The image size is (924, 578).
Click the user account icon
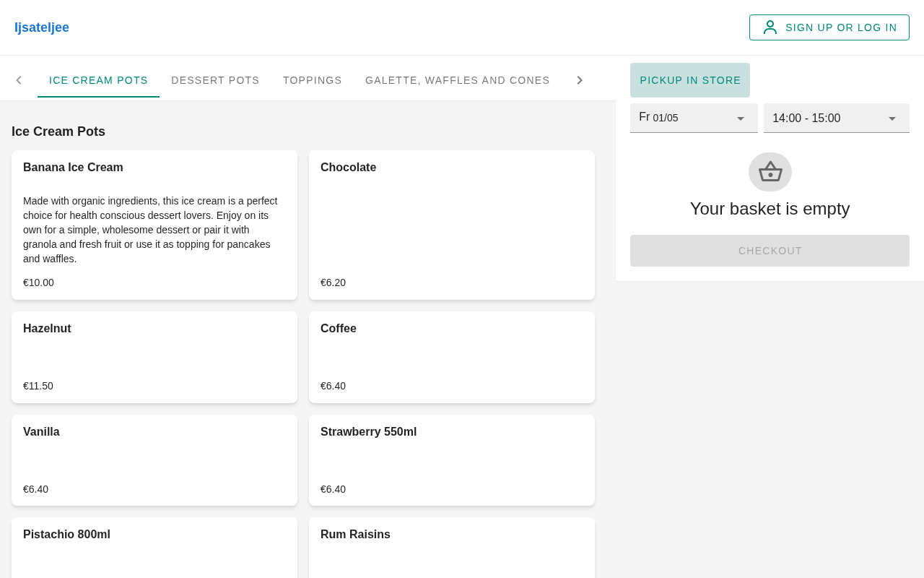click(770, 27)
